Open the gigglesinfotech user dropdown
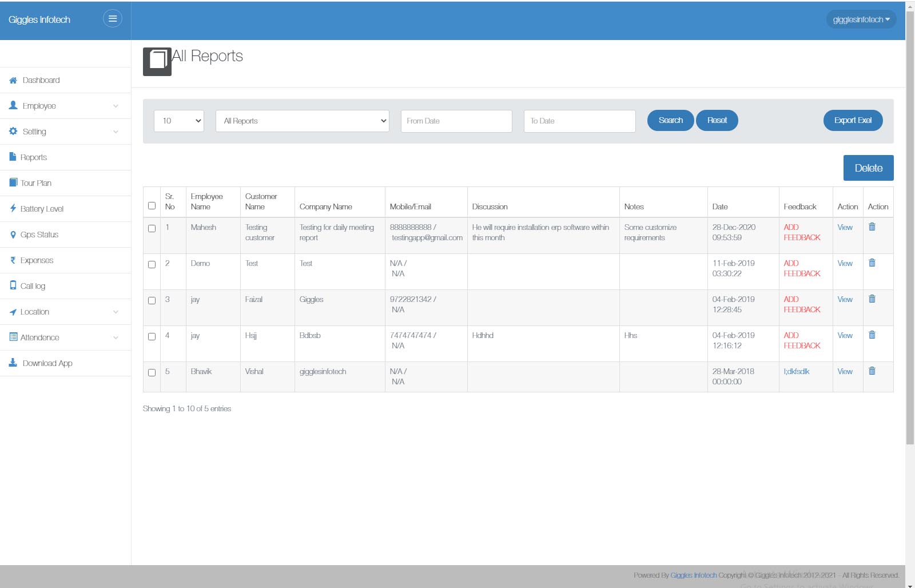 [861, 19]
